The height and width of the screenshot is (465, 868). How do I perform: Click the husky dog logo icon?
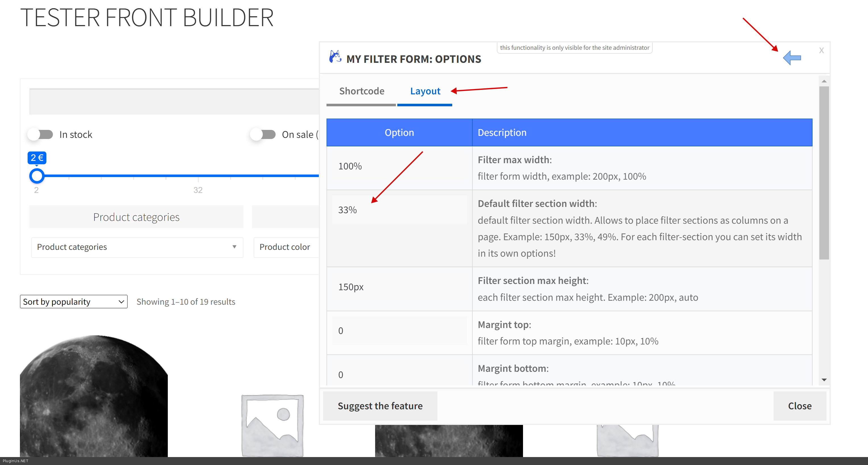pyautogui.click(x=335, y=57)
